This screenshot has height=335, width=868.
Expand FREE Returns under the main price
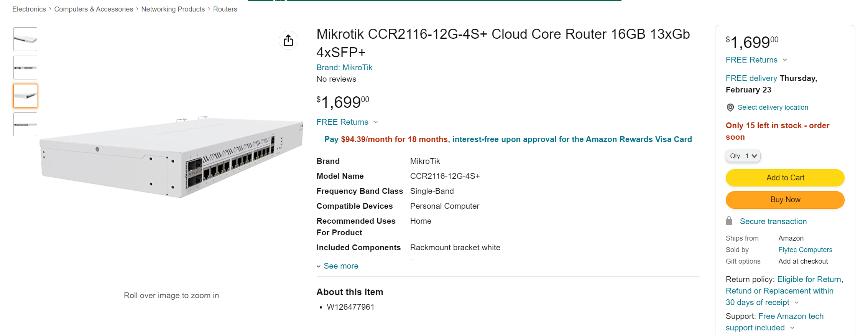pyautogui.click(x=347, y=122)
